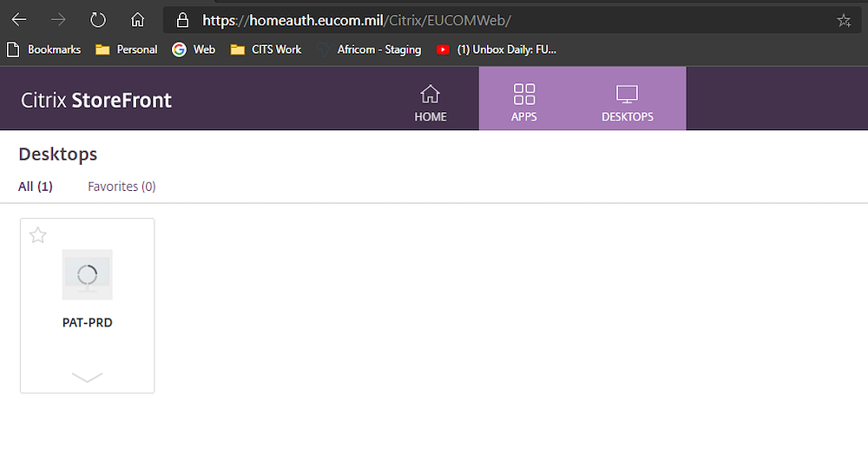The width and height of the screenshot is (868, 454).
Task: Reload the page with refresh icon
Action: [98, 21]
